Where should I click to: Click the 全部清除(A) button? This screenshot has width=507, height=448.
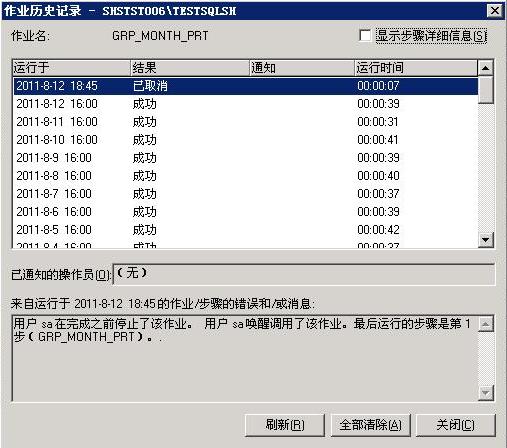(x=370, y=425)
